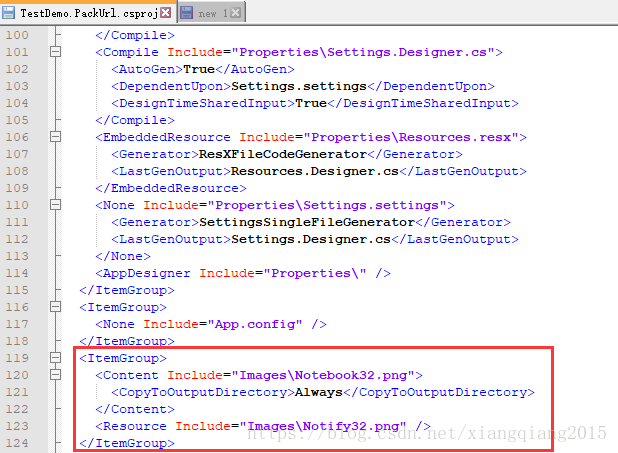Collapse the Content fold at line 120
Image resolution: width=618 pixels, height=453 pixels.
(56, 375)
